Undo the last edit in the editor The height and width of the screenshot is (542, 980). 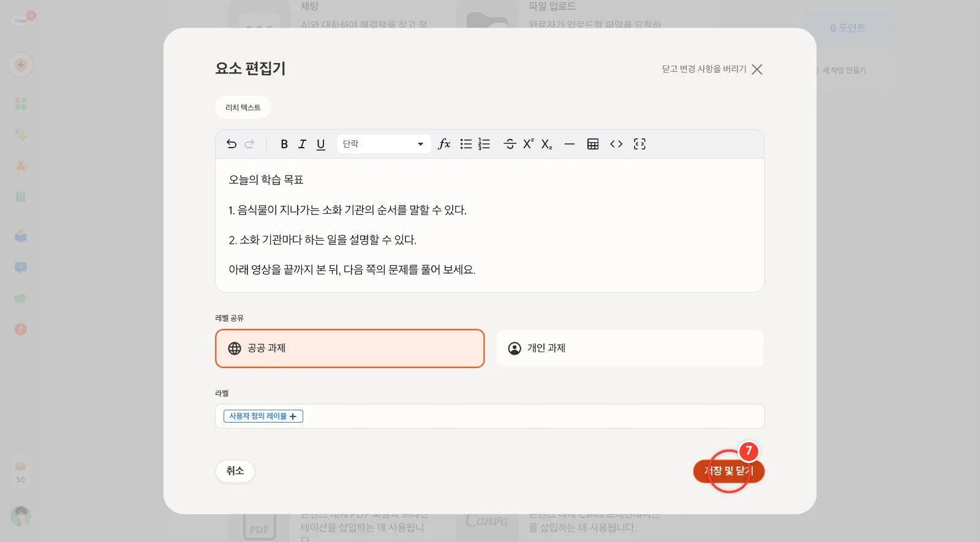tap(232, 144)
